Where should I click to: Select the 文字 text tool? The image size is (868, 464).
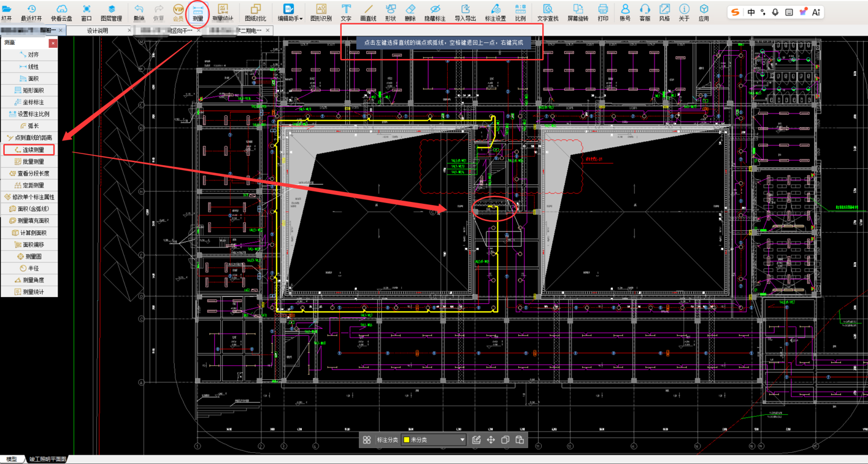pyautogui.click(x=346, y=12)
